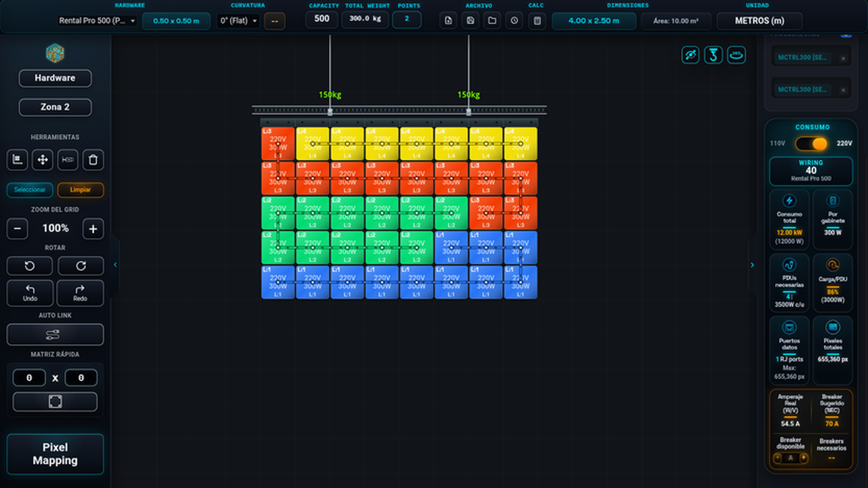Screen dimensions: 868x488
Task: Switch the voltage toggle 110V/220V
Action: tap(811, 144)
